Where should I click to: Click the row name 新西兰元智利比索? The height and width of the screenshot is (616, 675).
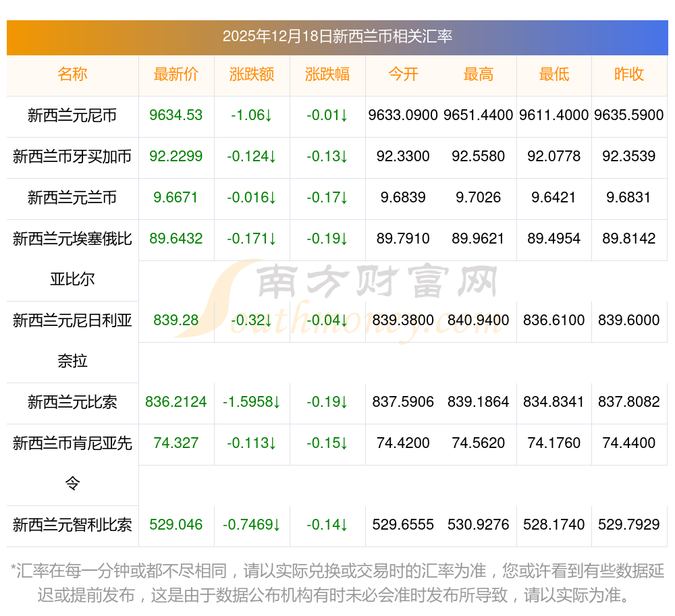pos(72,525)
